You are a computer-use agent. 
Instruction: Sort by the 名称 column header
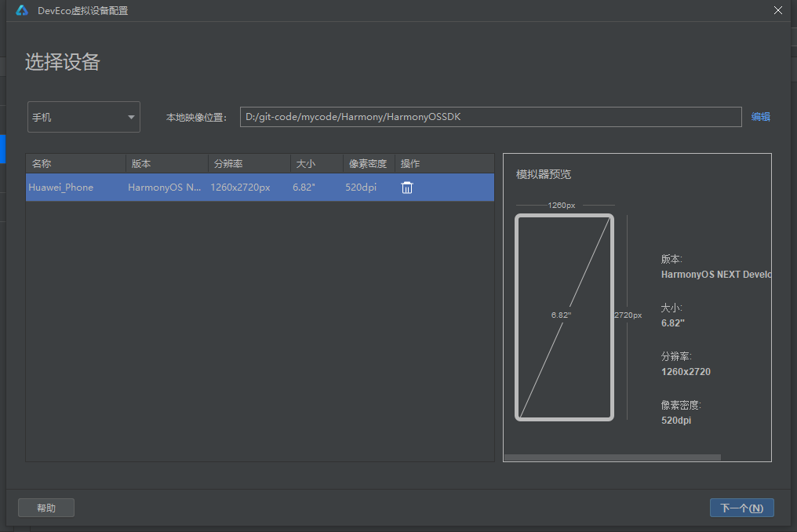point(76,164)
